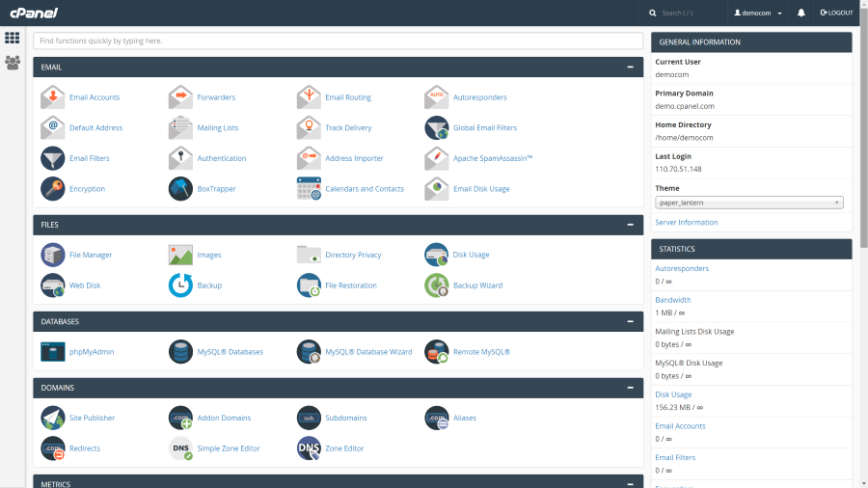
Task: Click the BoxTrapper icon
Action: [x=180, y=189]
